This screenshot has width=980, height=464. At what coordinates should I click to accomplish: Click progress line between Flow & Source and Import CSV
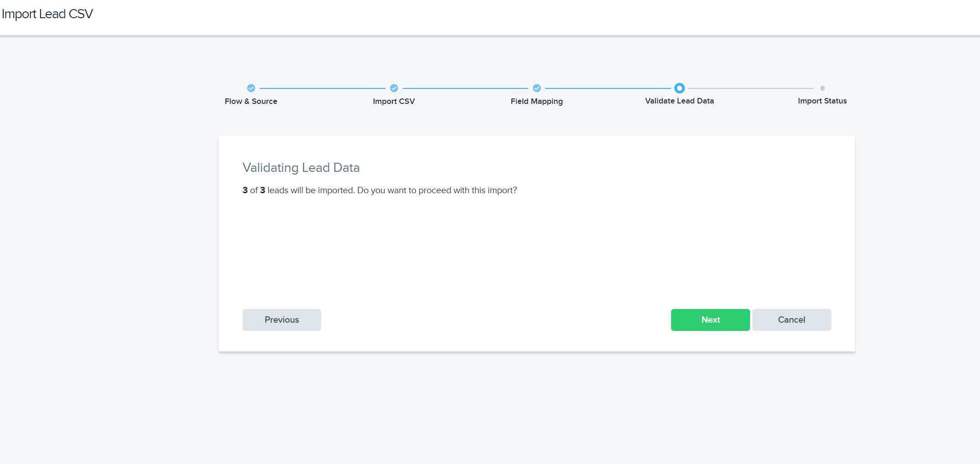coord(322,88)
